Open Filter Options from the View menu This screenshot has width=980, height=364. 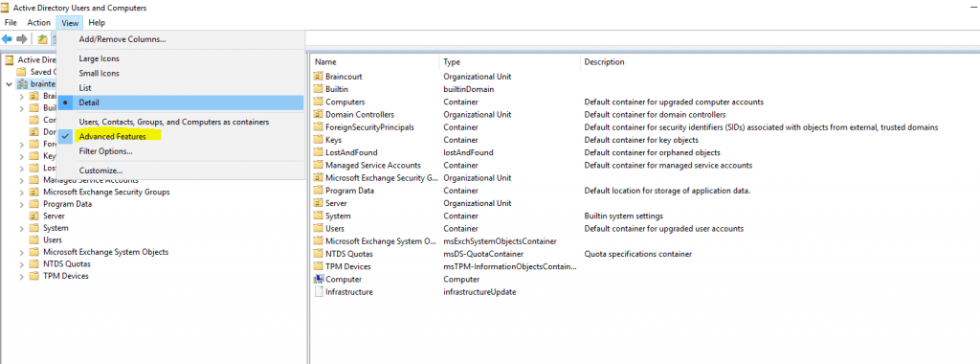[180, 151]
